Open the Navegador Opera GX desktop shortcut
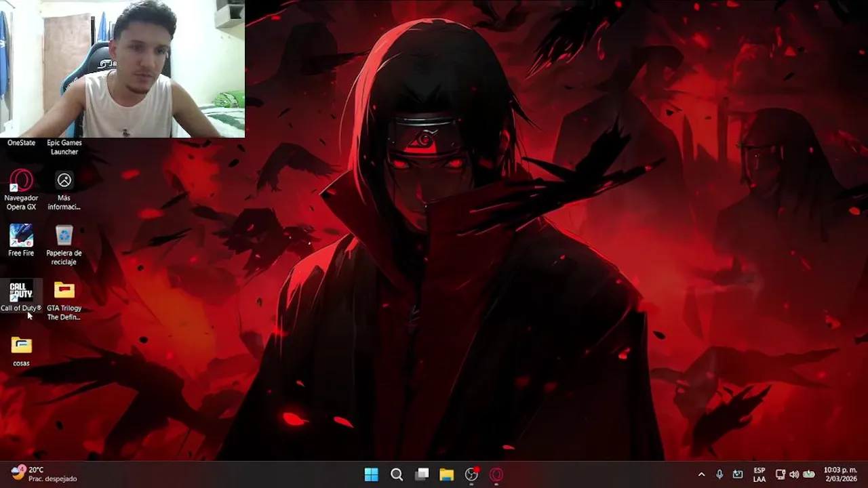868x488 pixels. (21, 190)
